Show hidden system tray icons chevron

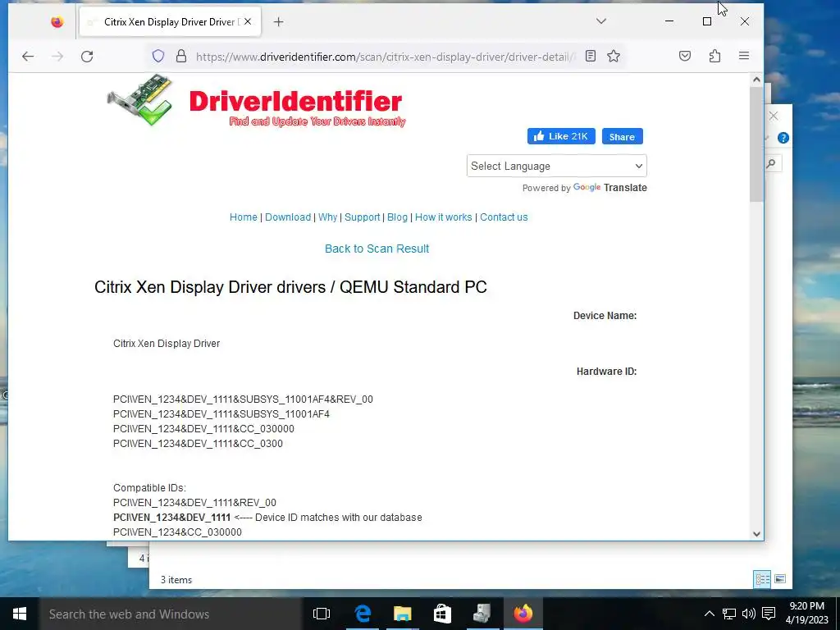click(x=710, y=614)
